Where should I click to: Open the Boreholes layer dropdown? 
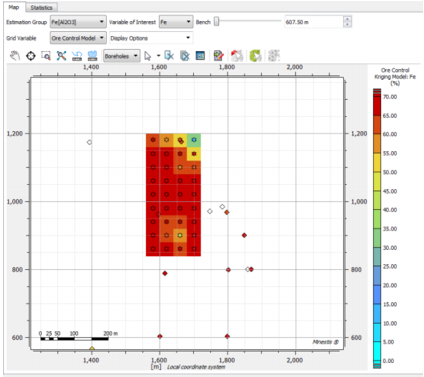[x=121, y=56]
